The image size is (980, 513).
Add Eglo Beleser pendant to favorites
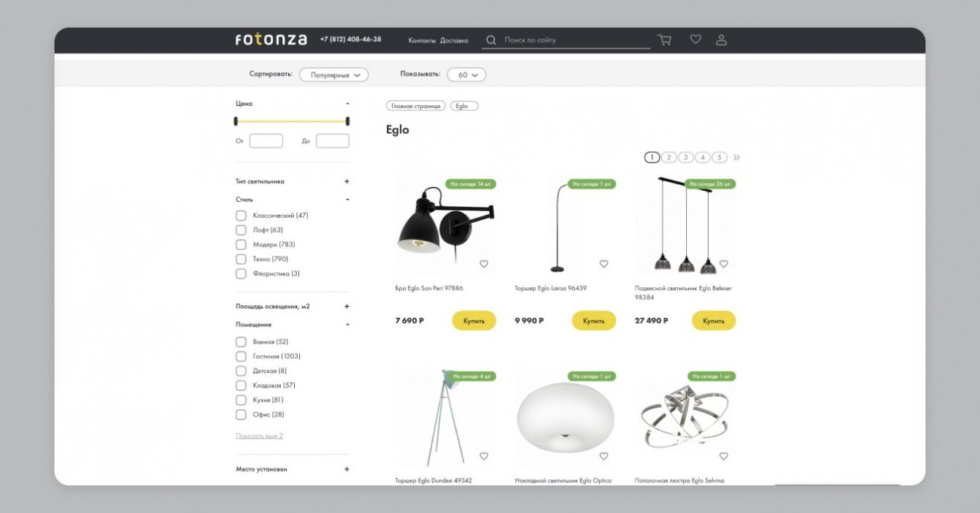coord(723,264)
